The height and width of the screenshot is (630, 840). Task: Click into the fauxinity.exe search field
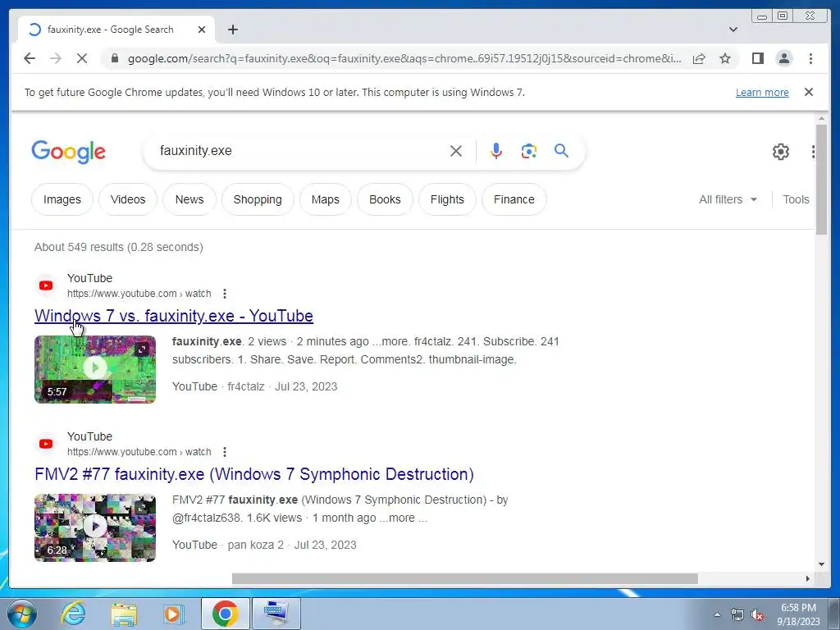[300, 151]
